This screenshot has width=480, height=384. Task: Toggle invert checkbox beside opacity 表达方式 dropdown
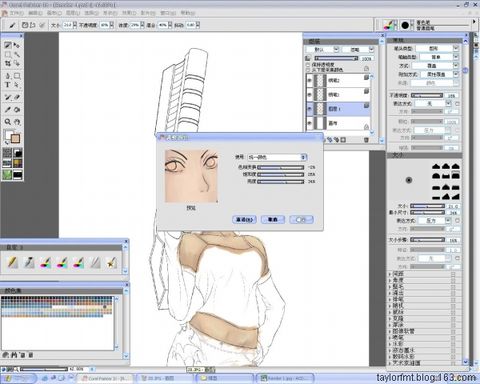click(457, 104)
